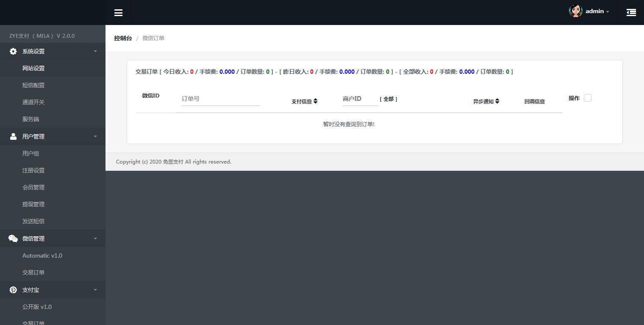
Task: Sort by 异步通知 column arrows
Action: point(497,101)
